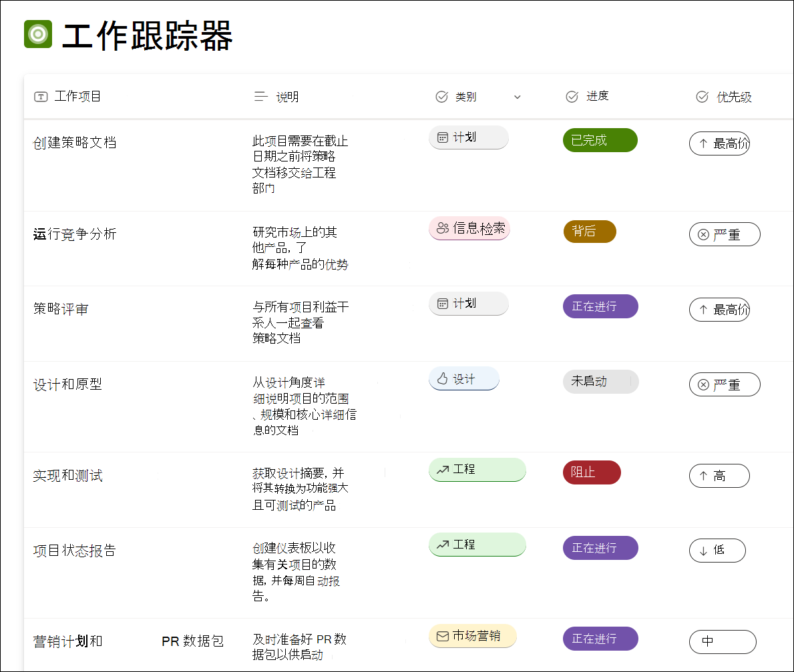This screenshot has width=794, height=672.
Task: Click the 工作项目 column header
Action: 77,96
